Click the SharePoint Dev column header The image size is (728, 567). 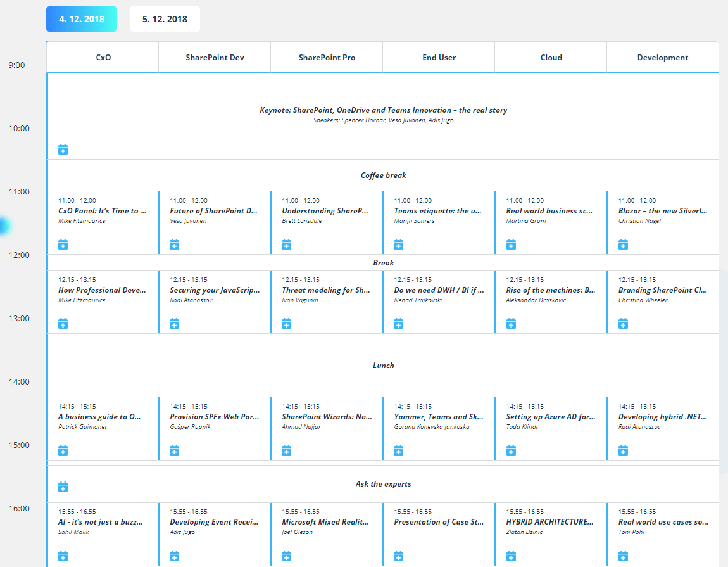click(x=215, y=58)
